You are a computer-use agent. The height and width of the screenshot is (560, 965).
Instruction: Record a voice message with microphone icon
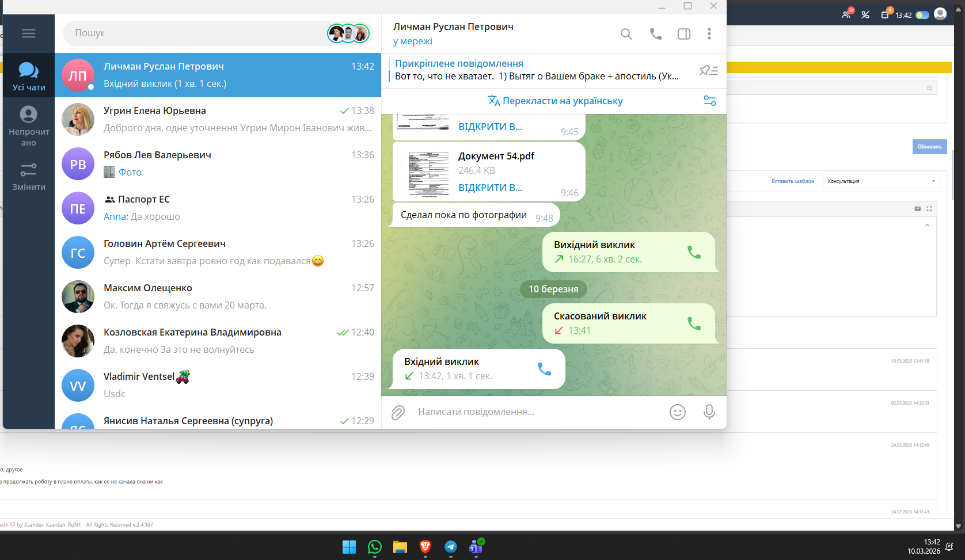point(709,412)
